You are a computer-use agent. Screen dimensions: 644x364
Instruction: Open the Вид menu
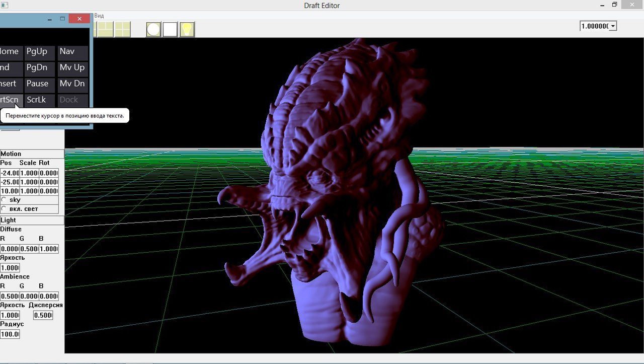[99, 16]
